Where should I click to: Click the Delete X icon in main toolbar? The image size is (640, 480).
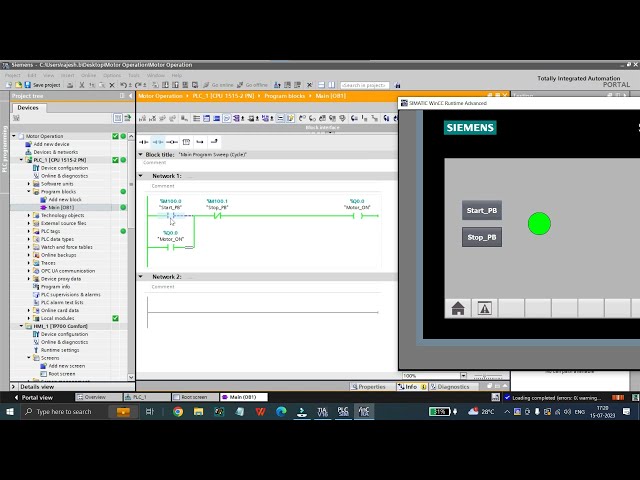coord(112,85)
